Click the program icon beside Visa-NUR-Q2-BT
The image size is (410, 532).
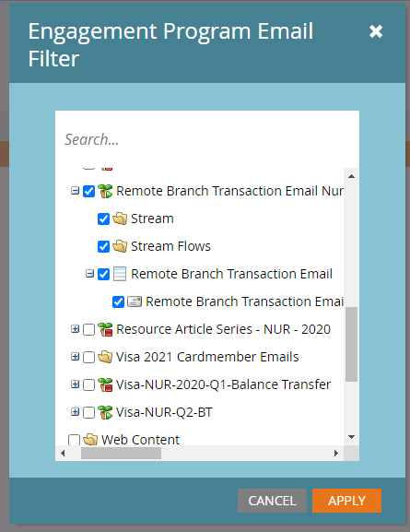[x=105, y=412]
